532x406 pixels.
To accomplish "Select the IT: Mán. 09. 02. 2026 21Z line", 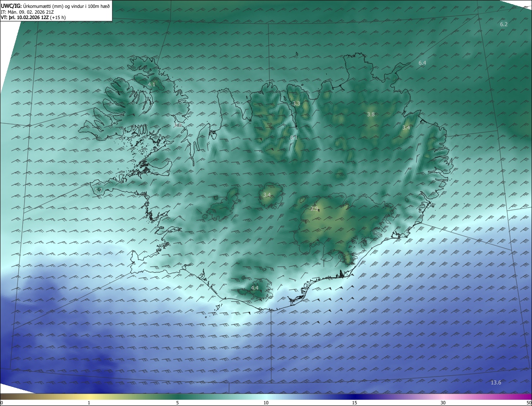I will pos(27,12).
